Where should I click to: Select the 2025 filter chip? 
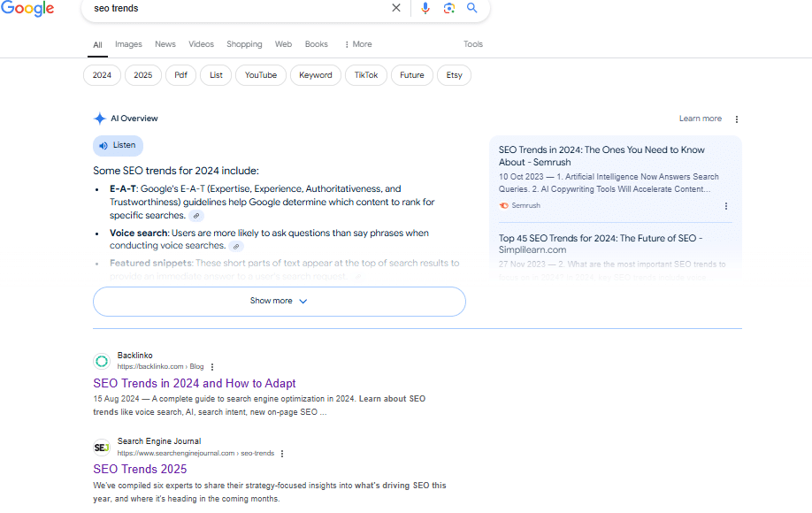pos(142,75)
